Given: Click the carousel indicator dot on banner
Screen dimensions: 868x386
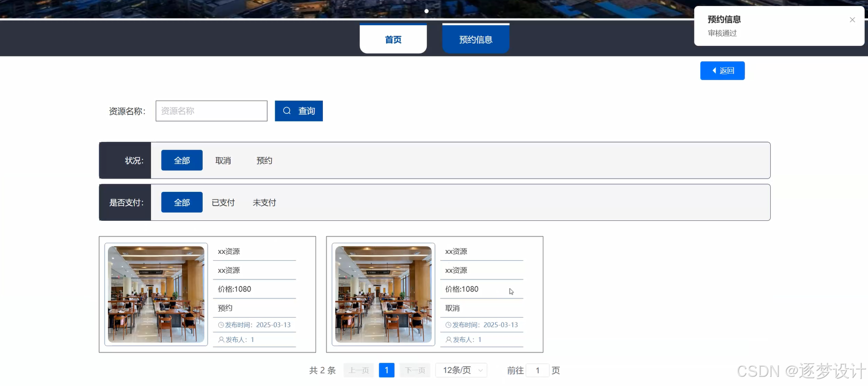Looking at the screenshot, I should point(427,11).
